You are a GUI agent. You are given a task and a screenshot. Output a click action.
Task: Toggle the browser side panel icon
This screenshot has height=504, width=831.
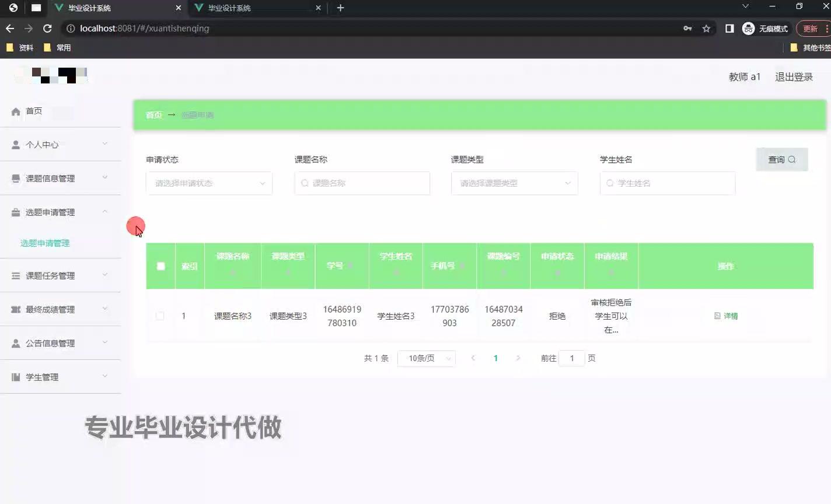click(x=729, y=28)
